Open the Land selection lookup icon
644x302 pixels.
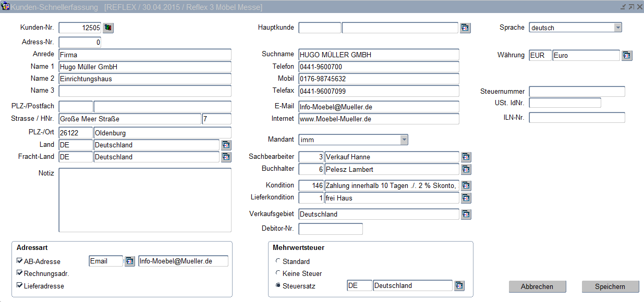click(226, 145)
